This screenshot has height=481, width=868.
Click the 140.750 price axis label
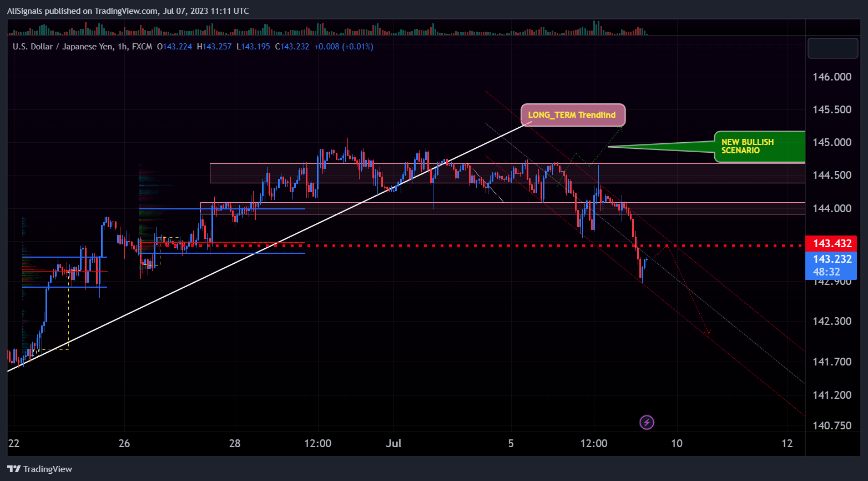coord(832,425)
